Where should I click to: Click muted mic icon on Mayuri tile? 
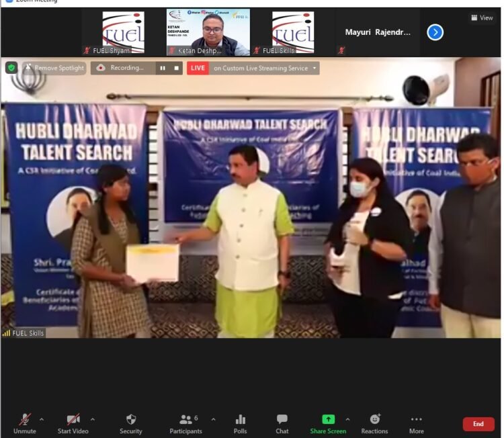[x=341, y=50]
